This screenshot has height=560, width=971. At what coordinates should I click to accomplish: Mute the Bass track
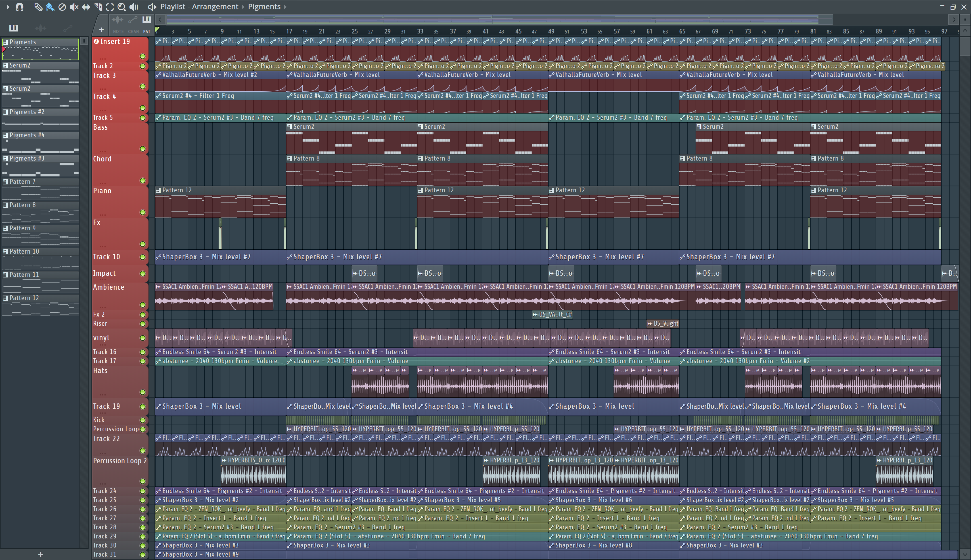point(143,149)
